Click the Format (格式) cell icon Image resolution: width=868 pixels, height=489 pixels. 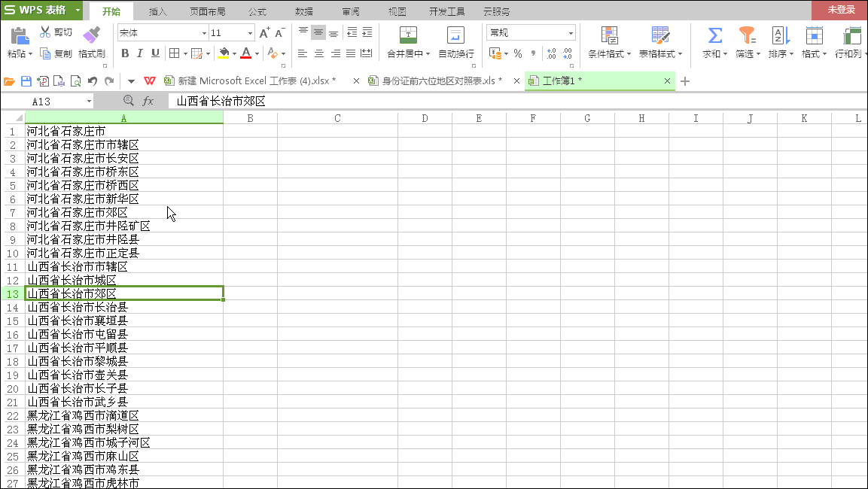pyautogui.click(x=815, y=35)
